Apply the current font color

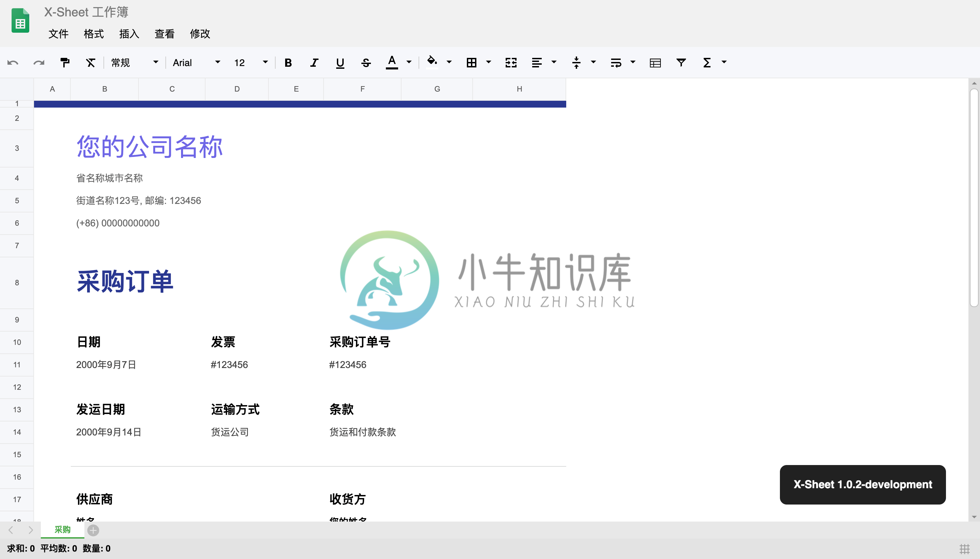click(x=392, y=63)
